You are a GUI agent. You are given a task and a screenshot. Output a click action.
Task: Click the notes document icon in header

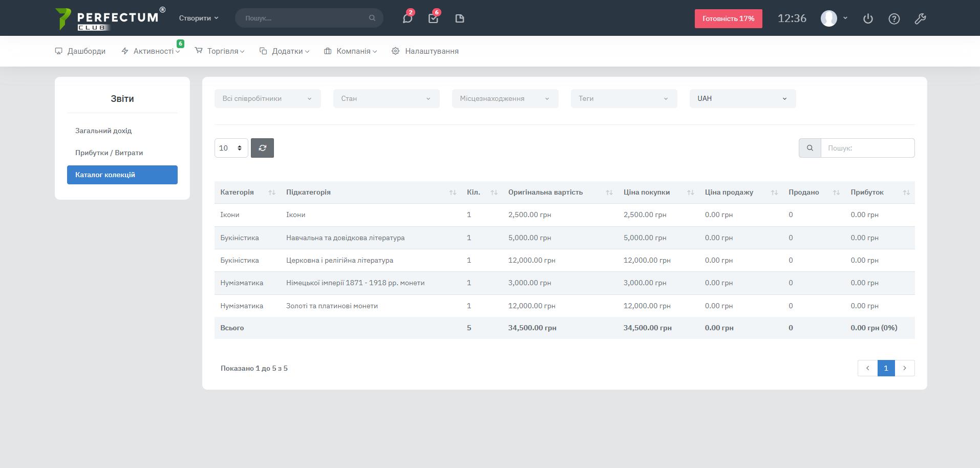459,18
